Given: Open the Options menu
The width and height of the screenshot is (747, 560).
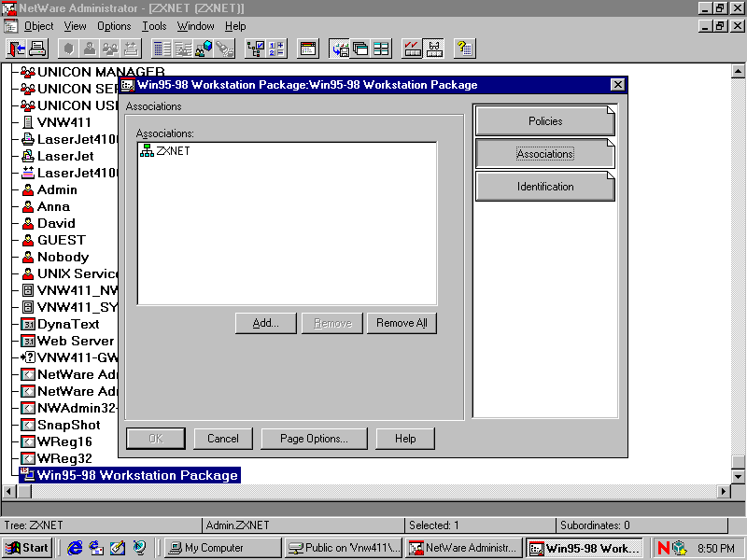Looking at the screenshot, I should click(114, 26).
